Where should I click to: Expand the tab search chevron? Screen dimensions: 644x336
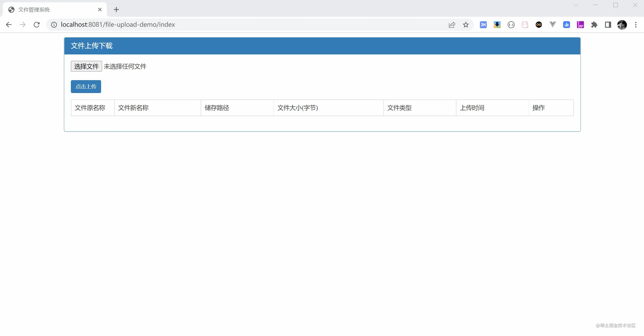[x=576, y=5]
